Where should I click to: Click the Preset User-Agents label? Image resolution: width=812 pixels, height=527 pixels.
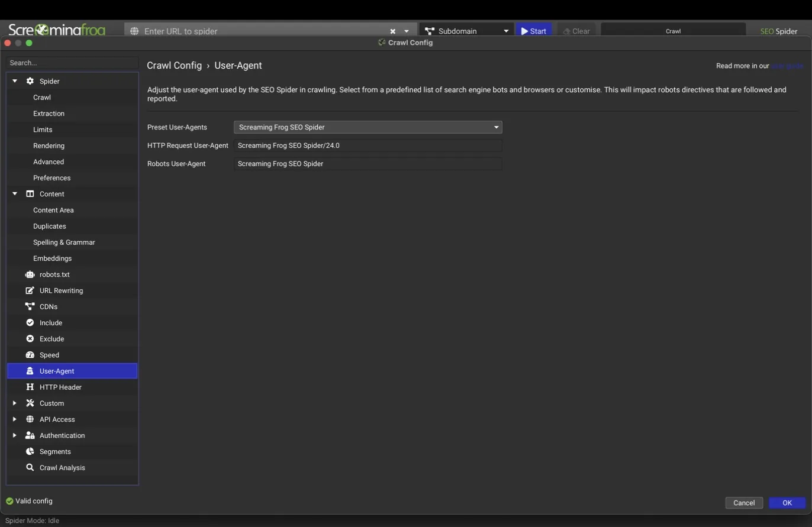click(x=177, y=127)
